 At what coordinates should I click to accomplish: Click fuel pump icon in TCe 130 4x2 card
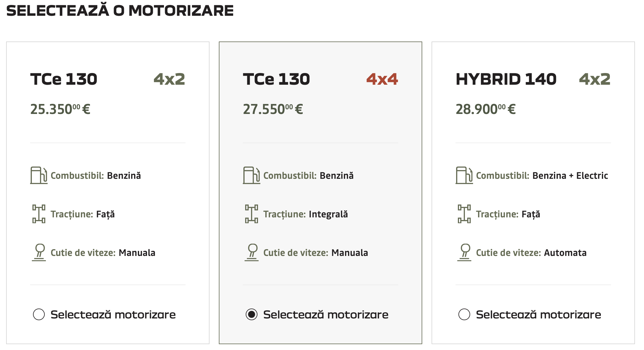(39, 175)
